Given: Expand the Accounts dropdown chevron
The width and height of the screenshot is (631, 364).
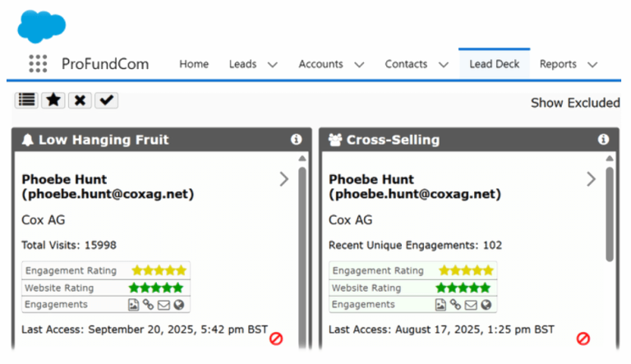Looking at the screenshot, I should point(359,64).
